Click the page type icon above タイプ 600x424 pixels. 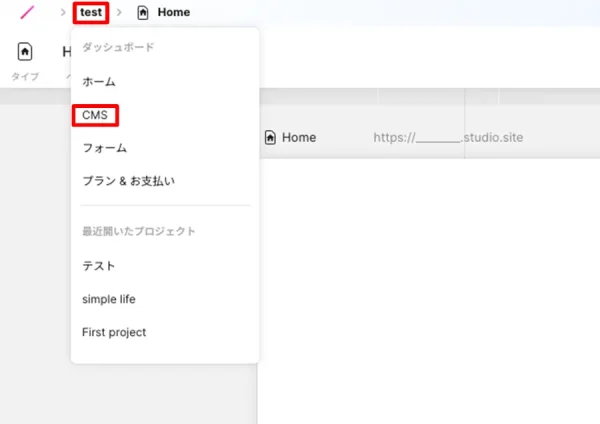pos(25,51)
